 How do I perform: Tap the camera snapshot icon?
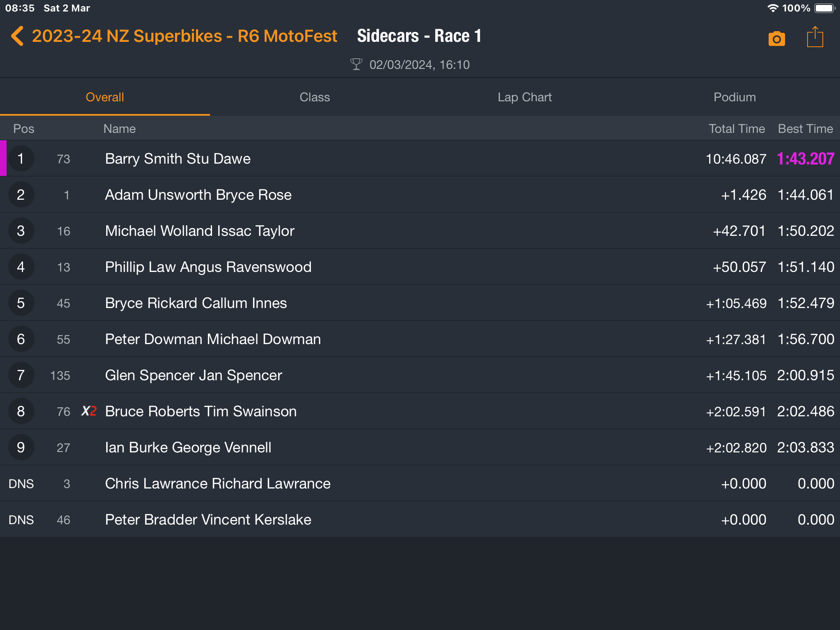776,39
